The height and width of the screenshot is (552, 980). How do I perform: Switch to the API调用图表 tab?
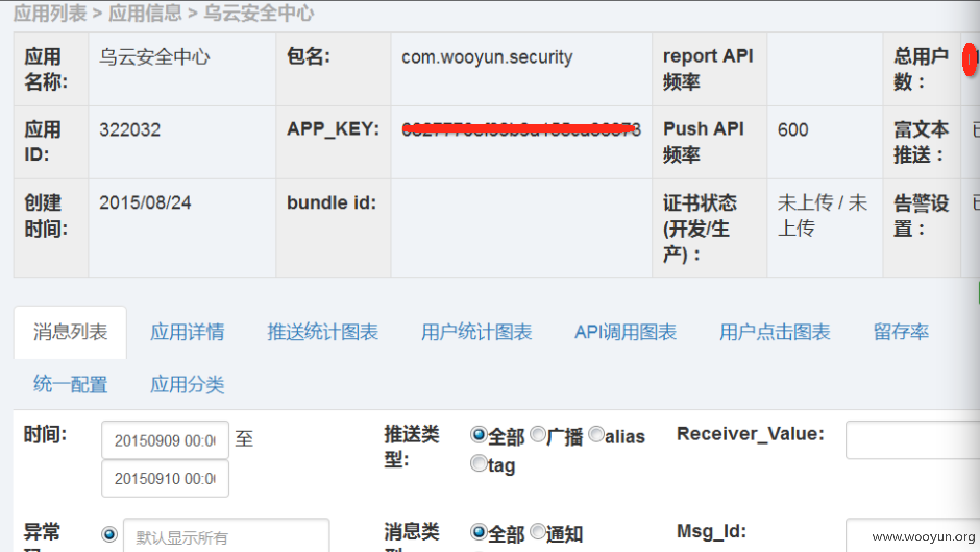626,332
